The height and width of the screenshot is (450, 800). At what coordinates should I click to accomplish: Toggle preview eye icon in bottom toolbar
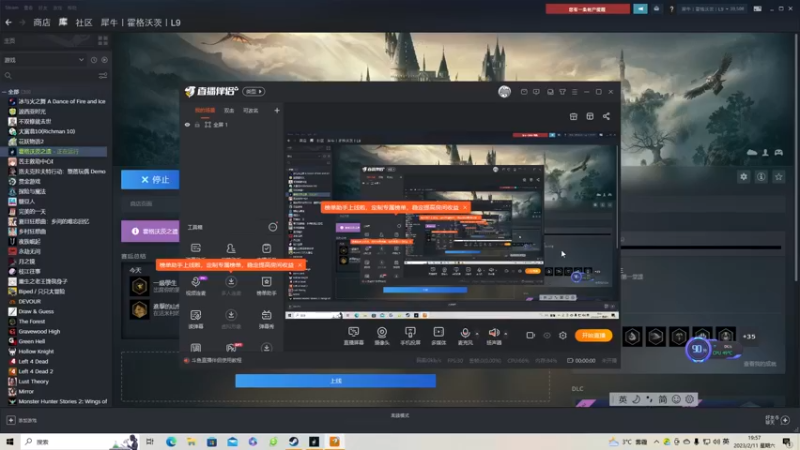[547, 335]
